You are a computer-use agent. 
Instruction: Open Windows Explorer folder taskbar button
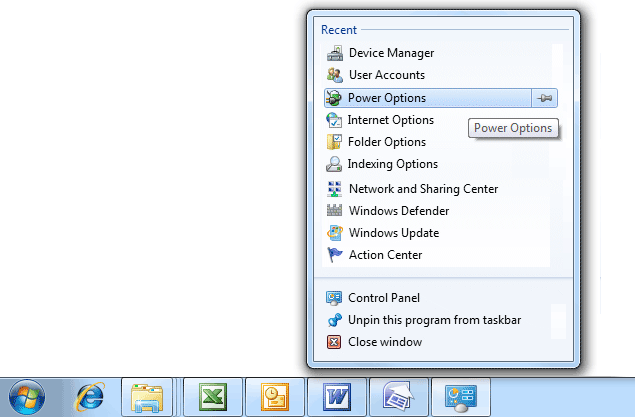click(147, 398)
